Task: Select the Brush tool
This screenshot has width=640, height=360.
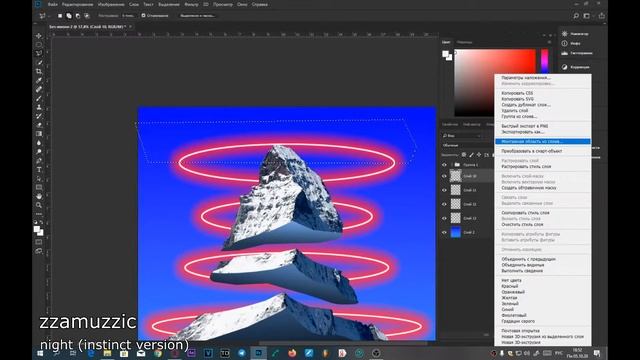Action: (x=39, y=98)
